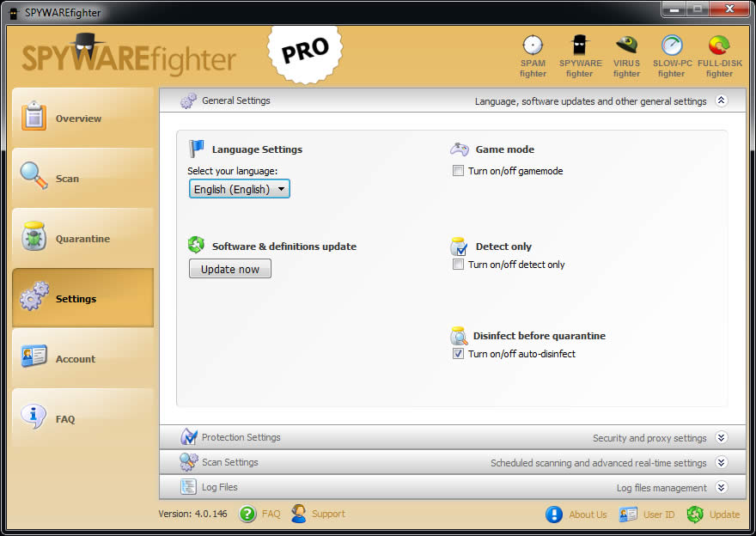Viewport: 756px width, 536px height.
Task: Click the Software update refresh icon
Action: point(196,245)
